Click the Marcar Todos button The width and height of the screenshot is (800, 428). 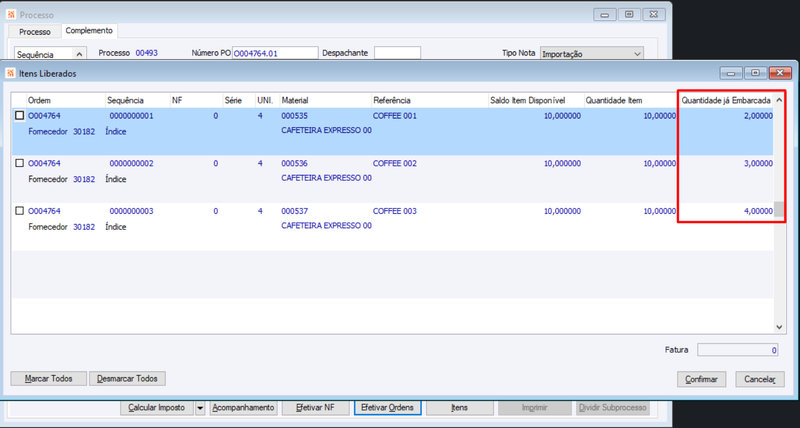coord(48,379)
